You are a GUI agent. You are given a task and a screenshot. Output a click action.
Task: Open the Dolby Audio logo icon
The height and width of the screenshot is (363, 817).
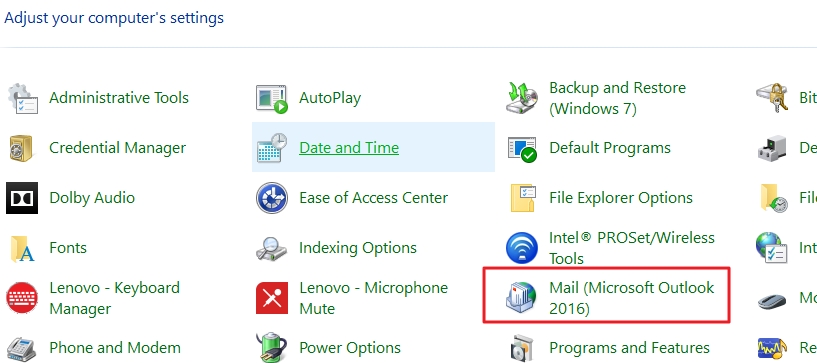(x=22, y=198)
